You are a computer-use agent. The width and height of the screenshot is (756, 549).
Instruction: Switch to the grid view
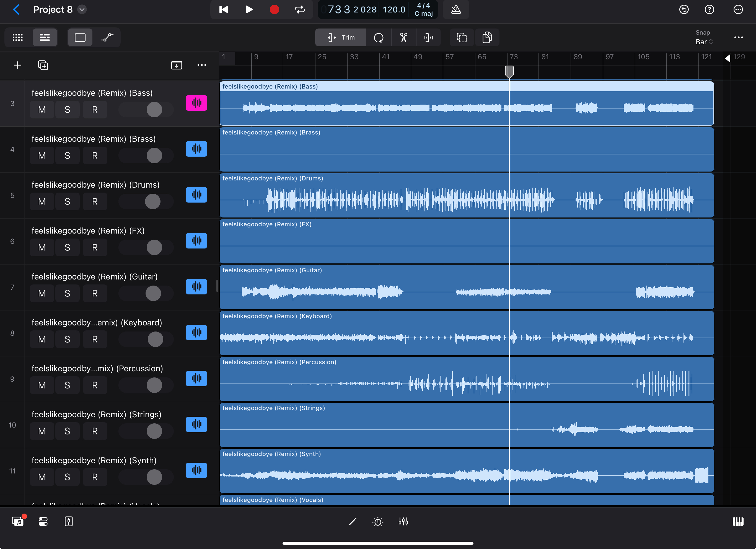18,37
